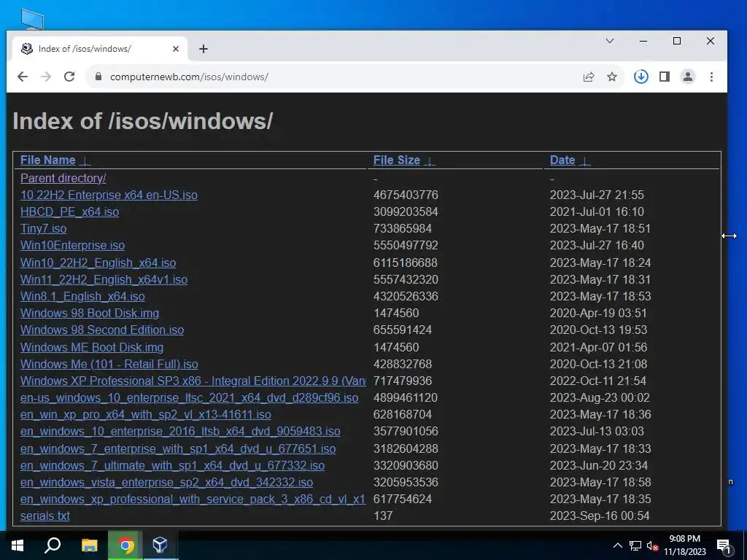Close the Index of /isos/windows/ tab
Image resolution: width=747 pixels, height=560 pixels.
(x=175, y=49)
